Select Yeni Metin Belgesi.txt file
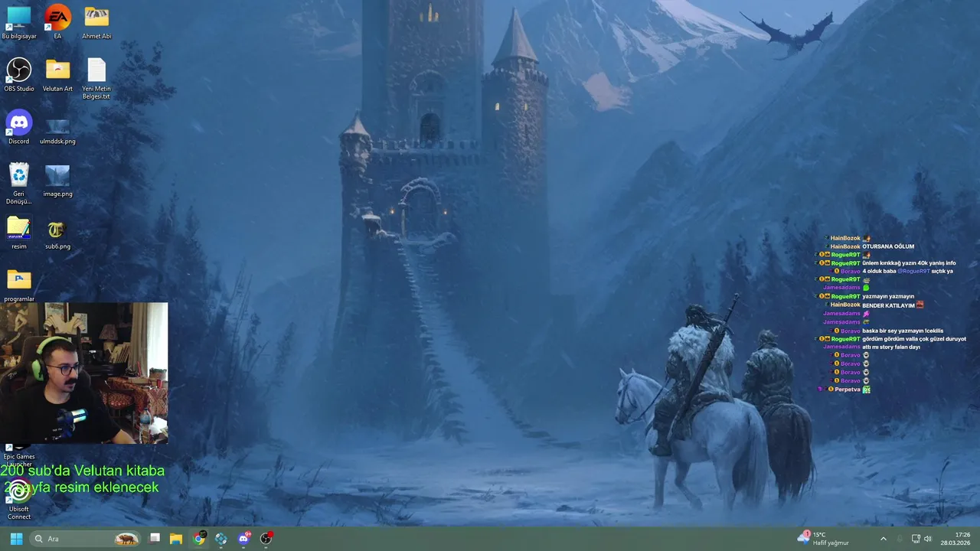Image resolution: width=980 pixels, height=551 pixels. pos(96,79)
